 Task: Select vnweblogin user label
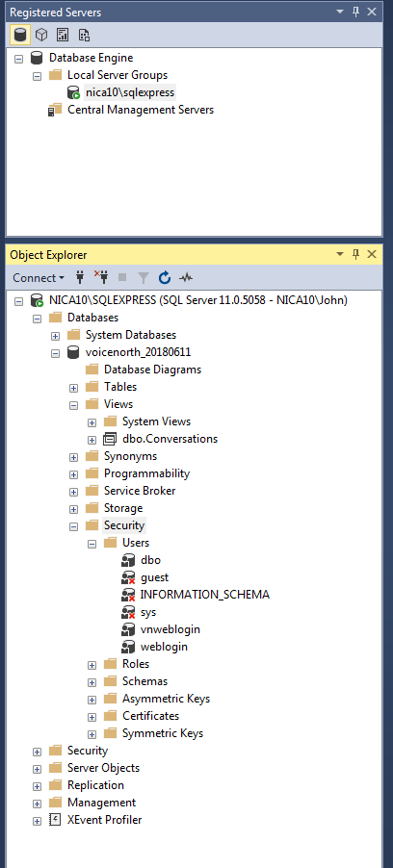[170, 629]
